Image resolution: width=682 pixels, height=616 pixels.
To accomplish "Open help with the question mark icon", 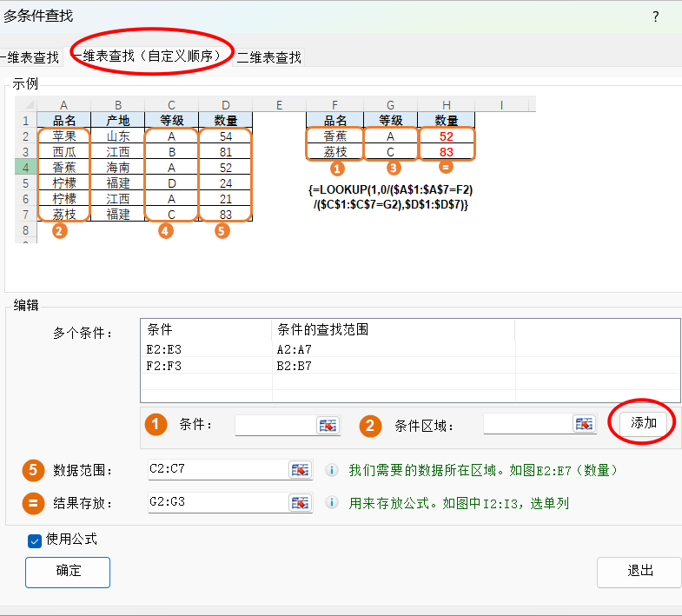I will pos(655,17).
